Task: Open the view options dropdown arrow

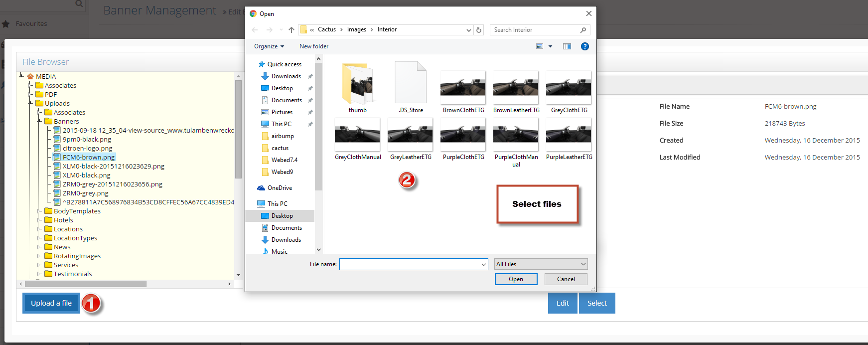Action: pos(550,46)
